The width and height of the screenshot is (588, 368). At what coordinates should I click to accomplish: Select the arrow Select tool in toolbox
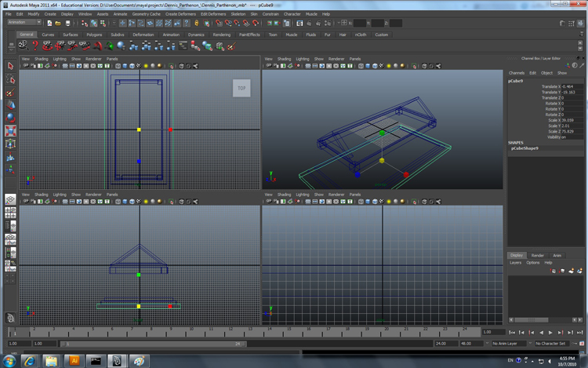11,67
